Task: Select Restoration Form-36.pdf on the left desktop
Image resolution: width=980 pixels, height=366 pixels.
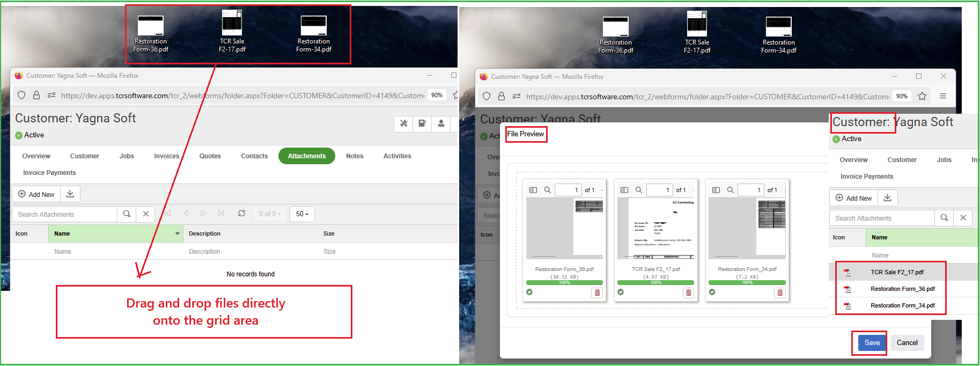Action: [x=151, y=34]
